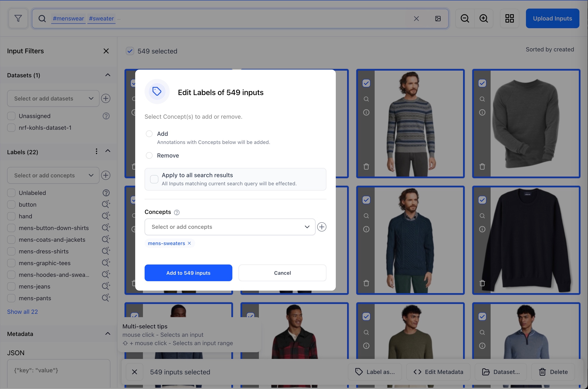Viewport: 588px width, 389px height.
Task: Click the #sweater search tag
Action: tap(101, 19)
